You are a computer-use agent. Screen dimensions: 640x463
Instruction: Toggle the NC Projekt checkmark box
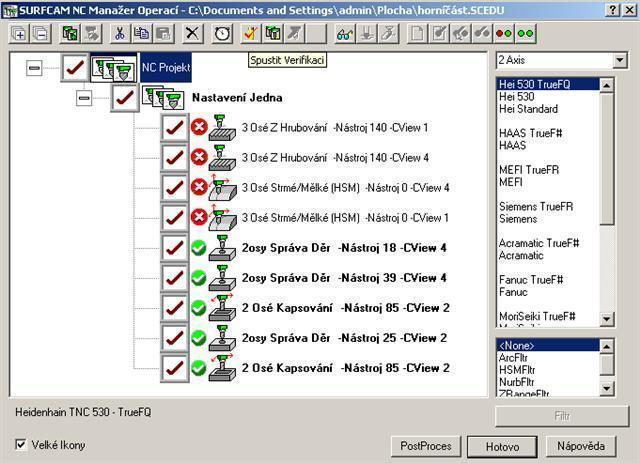coord(75,68)
